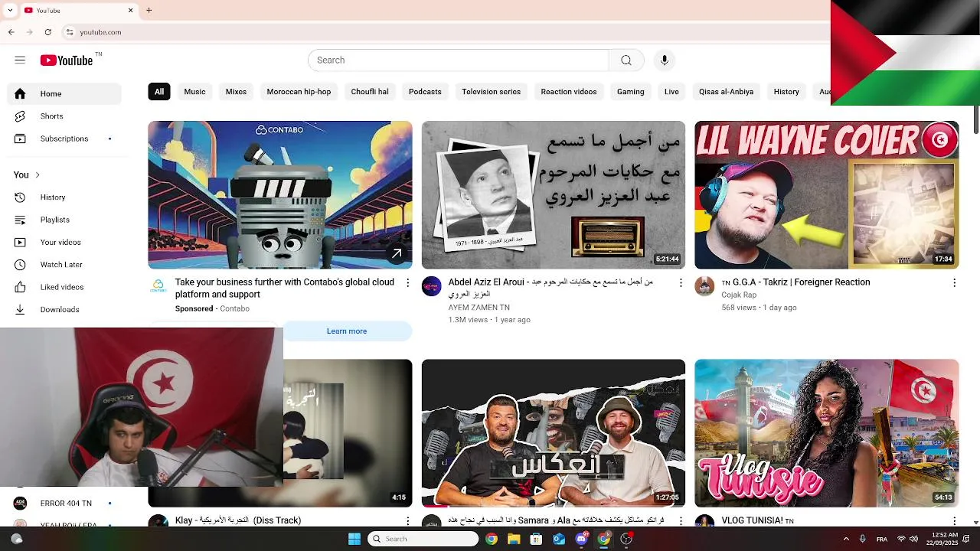Open Lil Wayne Cover reaction thumbnail

[x=826, y=194]
